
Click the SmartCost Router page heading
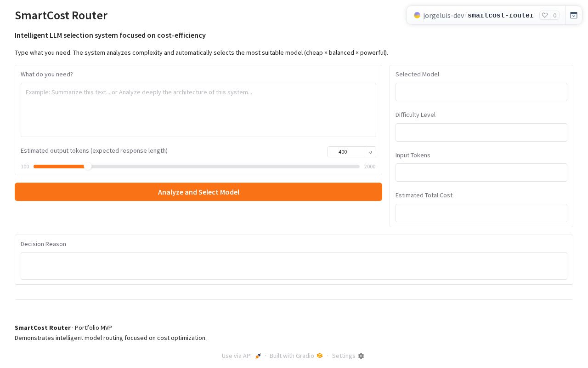[61, 15]
